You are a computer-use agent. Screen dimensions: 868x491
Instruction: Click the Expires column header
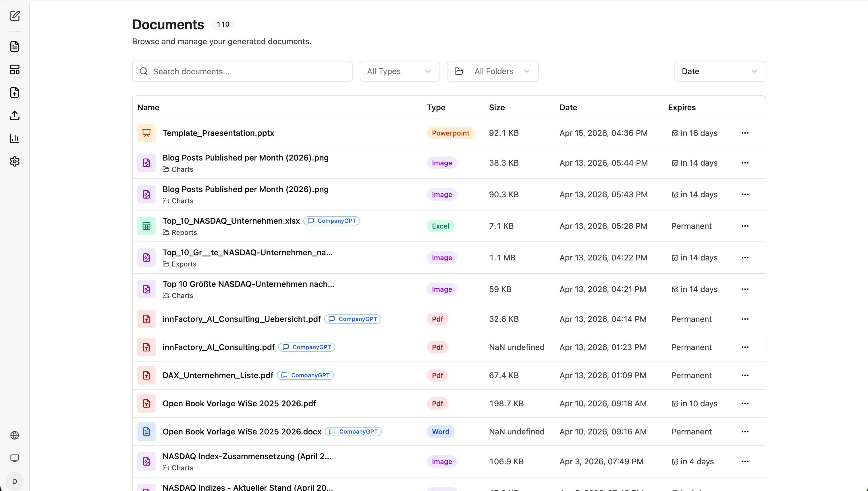click(682, 108)
